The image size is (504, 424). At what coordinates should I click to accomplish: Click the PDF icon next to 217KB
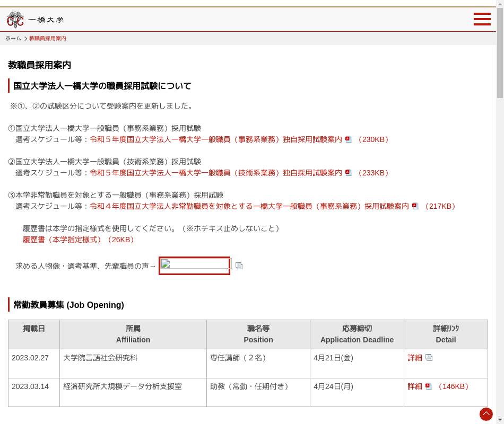point(415,206)
